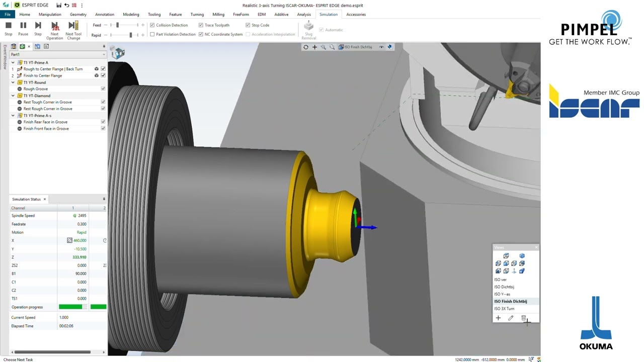Image resolution: width=644 pixels, height=362 pixels.
Task: Toggle NC Coordinate System checkbox
Action: point(201,34)
